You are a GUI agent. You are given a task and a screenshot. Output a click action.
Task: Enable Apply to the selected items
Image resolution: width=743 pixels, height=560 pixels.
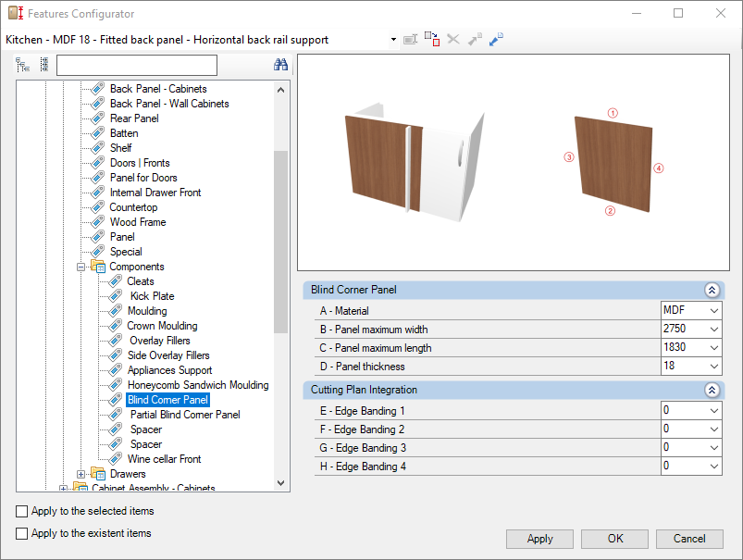(x=22, y=511)
